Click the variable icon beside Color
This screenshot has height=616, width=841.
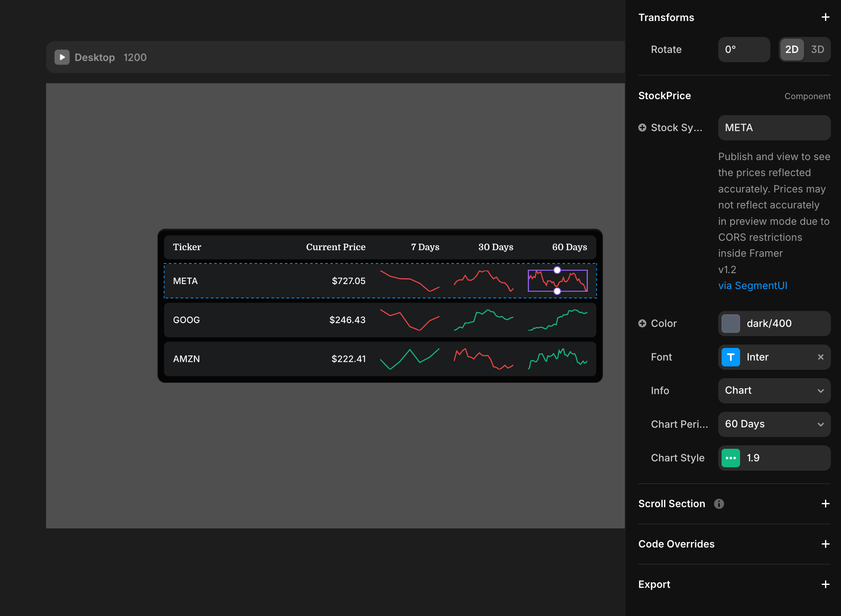(x=642, y=324)
